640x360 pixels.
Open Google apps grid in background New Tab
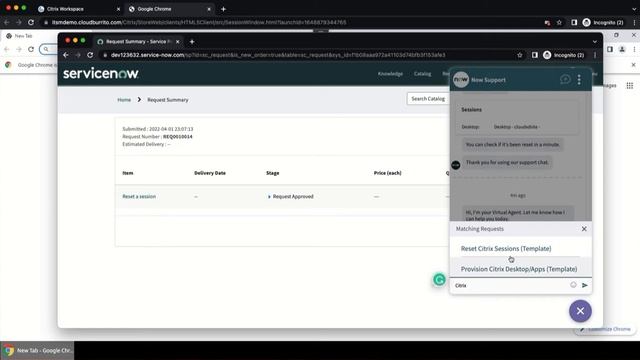click(x=630, y=85)
